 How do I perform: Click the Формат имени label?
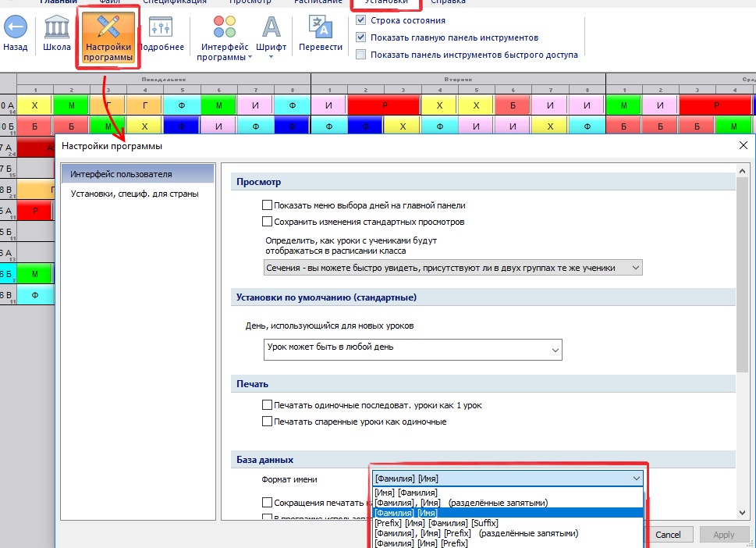pos(289,479)
